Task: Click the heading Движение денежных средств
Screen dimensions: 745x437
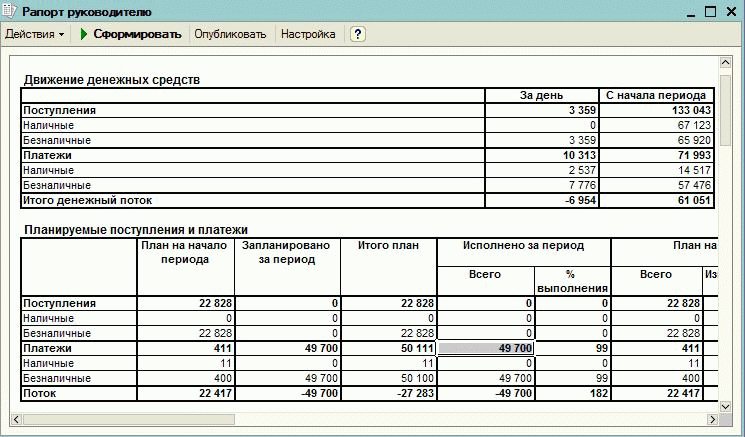Action: point(112,80)
